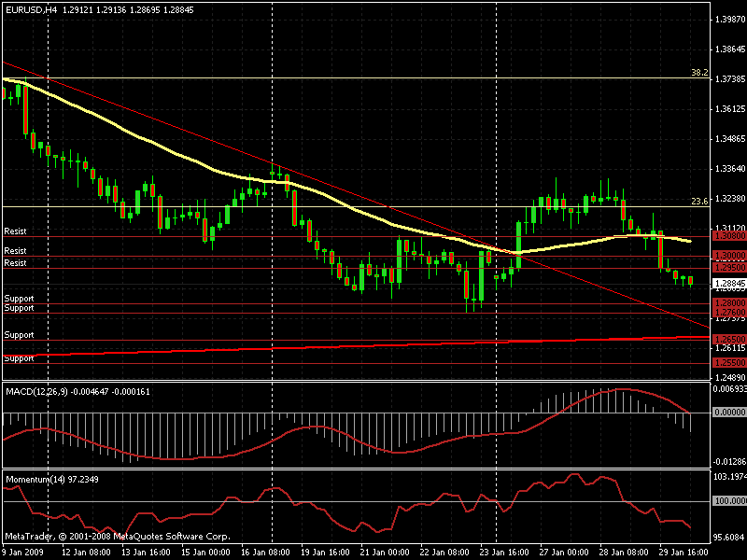
Task: Select the thick red rising trendline
Action: [358, 345]
